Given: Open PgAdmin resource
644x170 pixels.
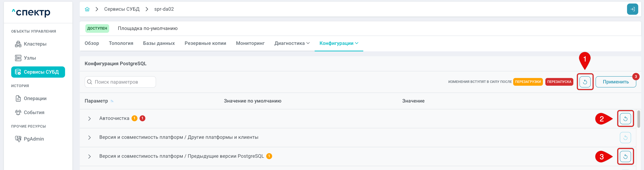Looking at the screenshot, I should pos(30,139).
